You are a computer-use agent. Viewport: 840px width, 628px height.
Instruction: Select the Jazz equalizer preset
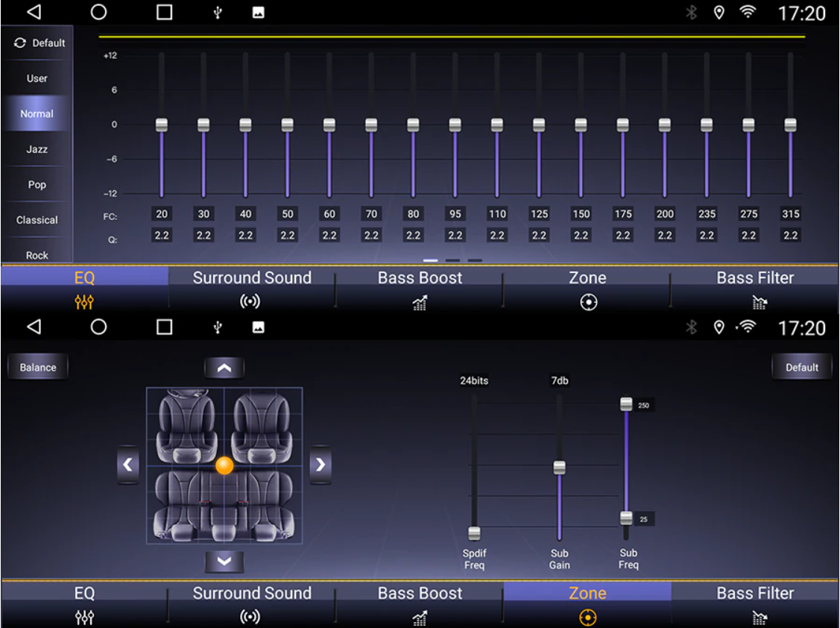pos(37,149)
